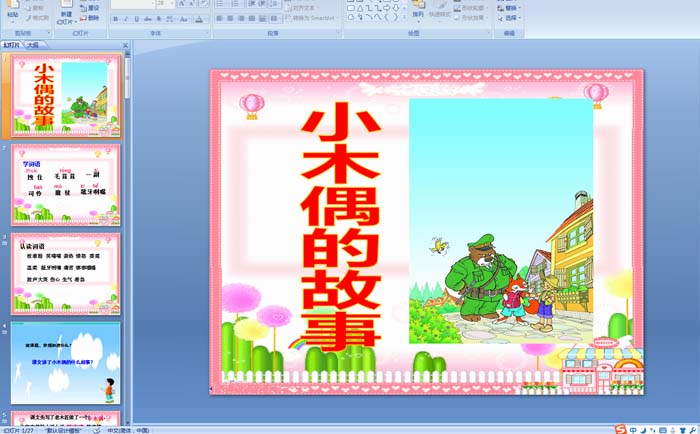Decrease font size with shrink-font icon
700x434 pixels.
(x=192, y=4)
